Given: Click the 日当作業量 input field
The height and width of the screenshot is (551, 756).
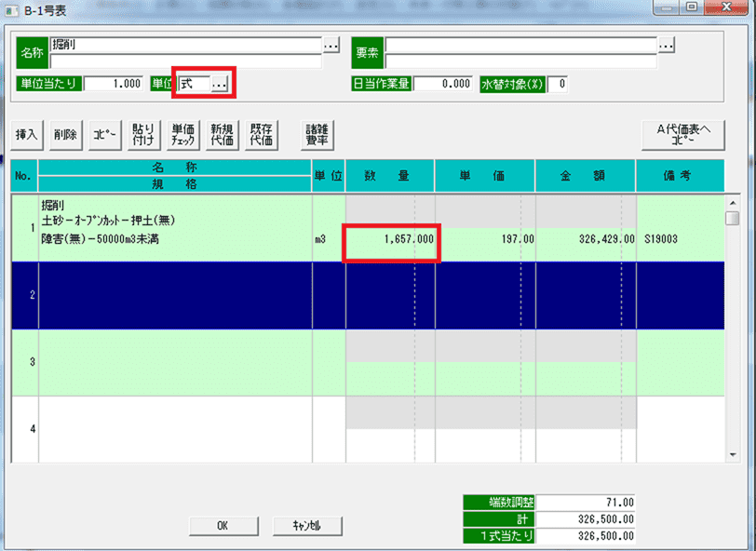Looking at the screenshot, I should 443,84.
